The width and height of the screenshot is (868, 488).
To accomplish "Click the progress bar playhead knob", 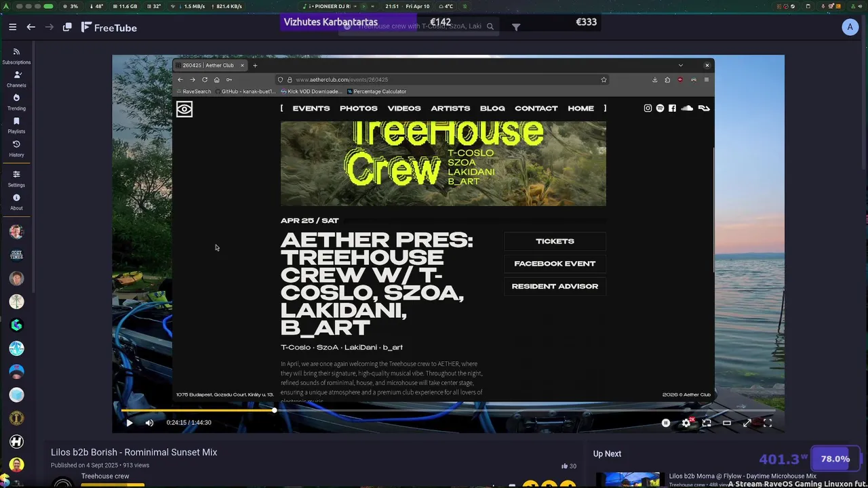I will pyautogui.click(x=274, y=410).
